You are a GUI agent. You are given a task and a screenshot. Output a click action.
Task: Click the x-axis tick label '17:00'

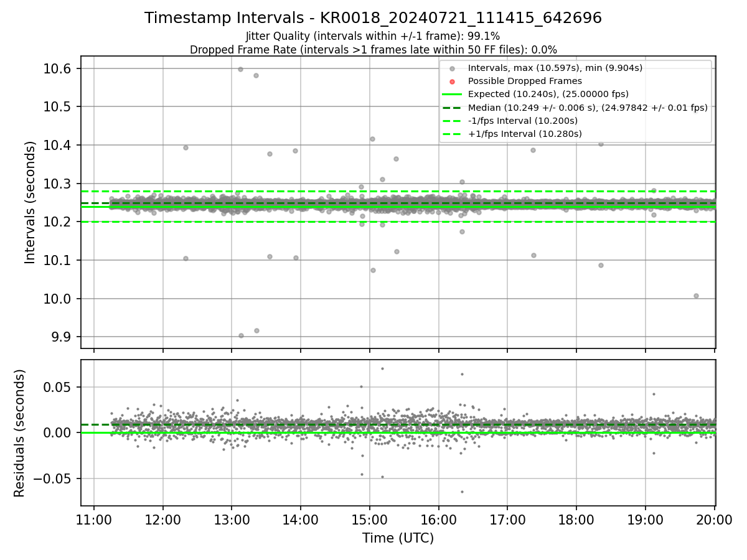(x=507, y=520)
